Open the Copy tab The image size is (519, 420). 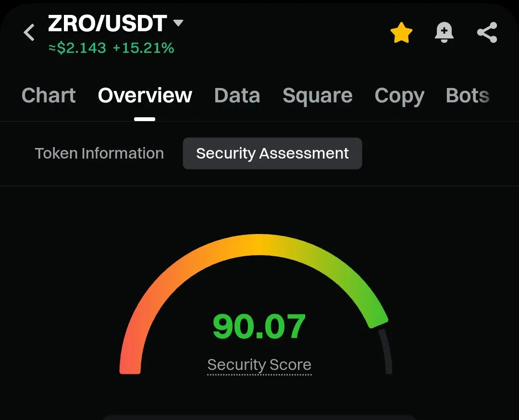(399, 96)
